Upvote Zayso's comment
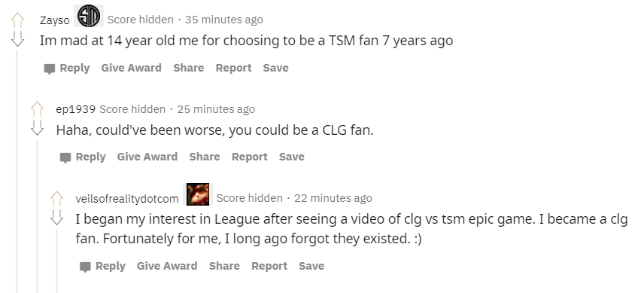The image size is (644, 293). click(17, 20)
